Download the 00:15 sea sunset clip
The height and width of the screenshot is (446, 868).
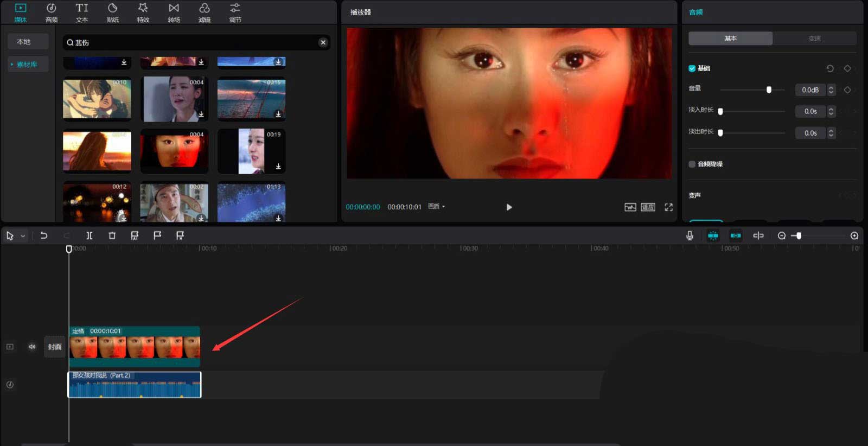click(278, 114)
